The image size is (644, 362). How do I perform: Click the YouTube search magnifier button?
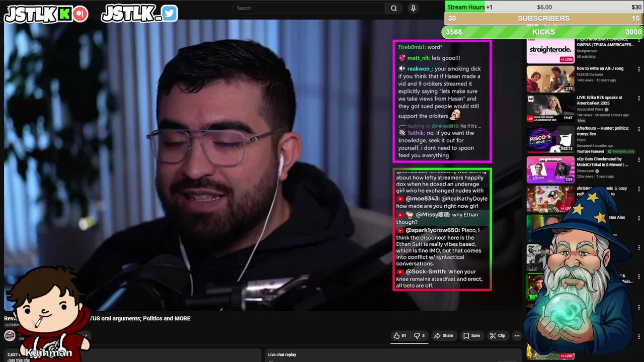394,8
